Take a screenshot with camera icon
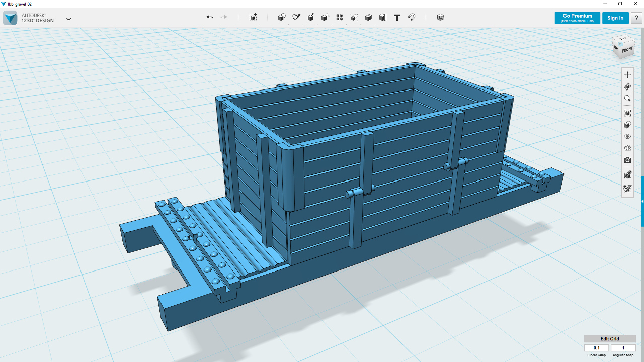Image resolution: width=644 pixels, height=362 pixels. 627,160
